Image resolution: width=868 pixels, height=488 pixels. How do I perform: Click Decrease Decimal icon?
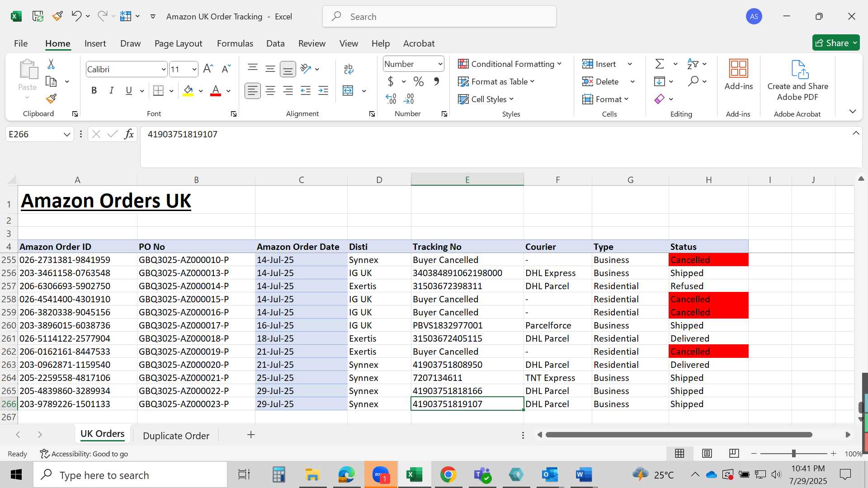(409, 99)
